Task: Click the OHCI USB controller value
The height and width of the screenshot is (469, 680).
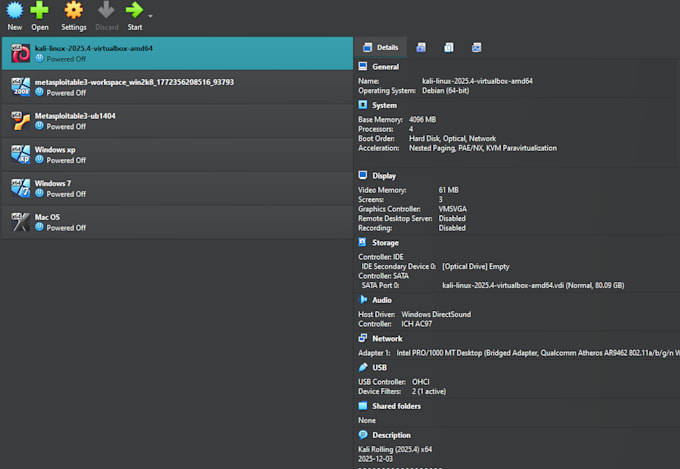Action: click(421, 382)
